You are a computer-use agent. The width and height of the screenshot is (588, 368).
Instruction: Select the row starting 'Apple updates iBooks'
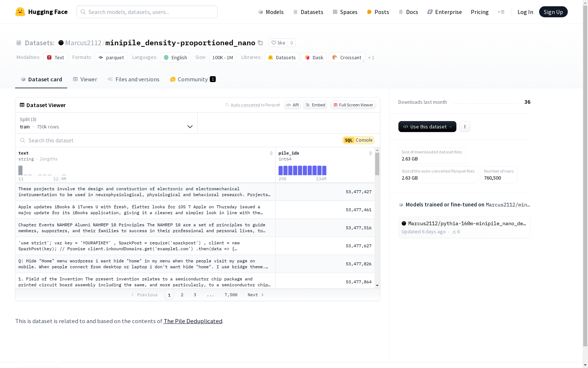coord(195,210)
